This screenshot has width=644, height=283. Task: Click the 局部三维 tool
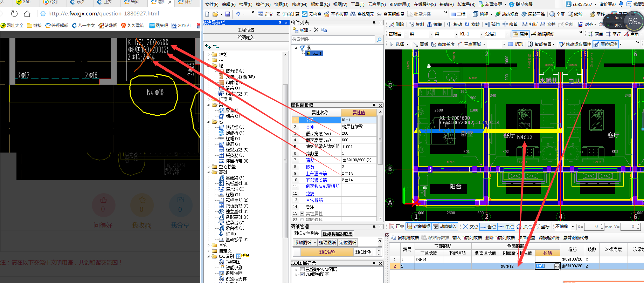tap(533, 14)
